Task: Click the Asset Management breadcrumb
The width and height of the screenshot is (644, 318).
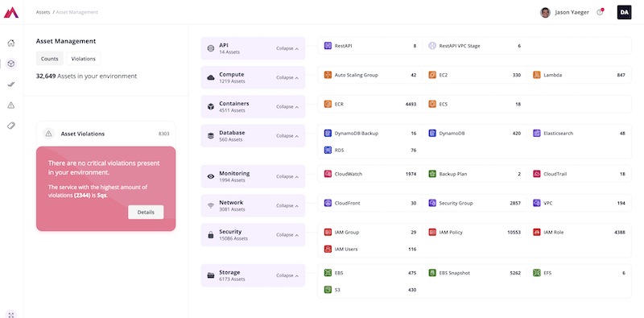Action: pos(77,12)
